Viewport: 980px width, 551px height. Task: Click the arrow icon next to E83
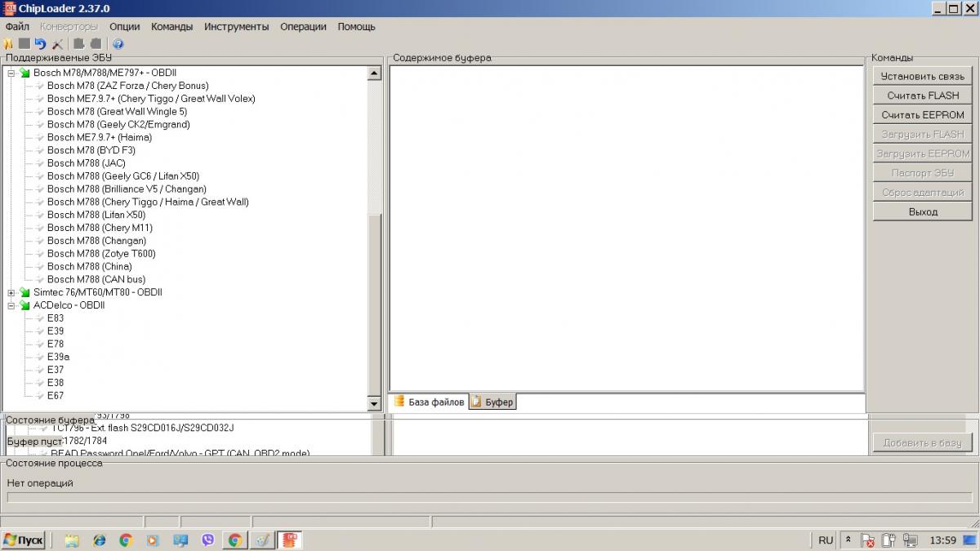(x=38, y=318)
